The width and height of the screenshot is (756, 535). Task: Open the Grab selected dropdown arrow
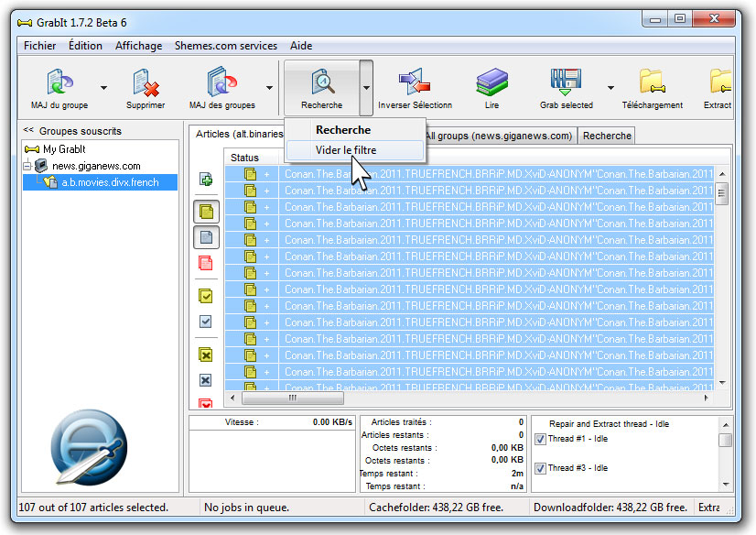610,88
